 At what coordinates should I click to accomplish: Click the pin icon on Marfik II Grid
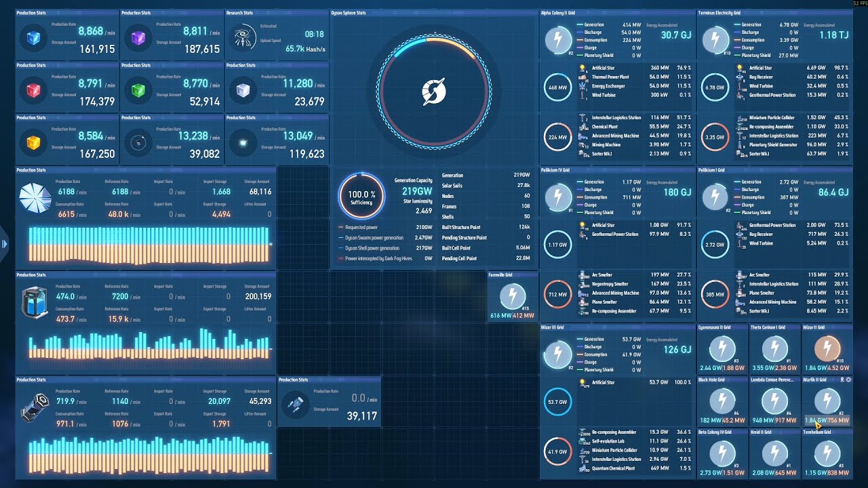pos(842,380)
